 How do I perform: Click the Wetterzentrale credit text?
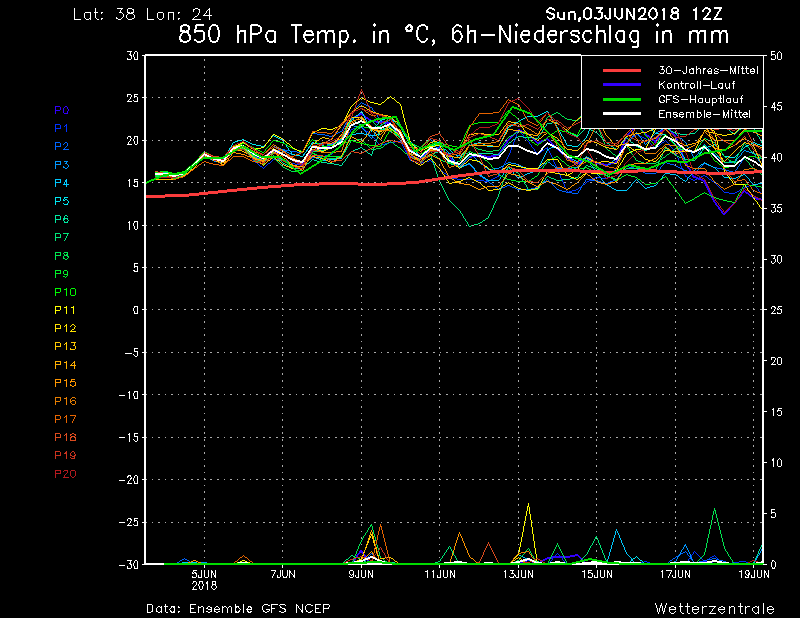(714, 608)
